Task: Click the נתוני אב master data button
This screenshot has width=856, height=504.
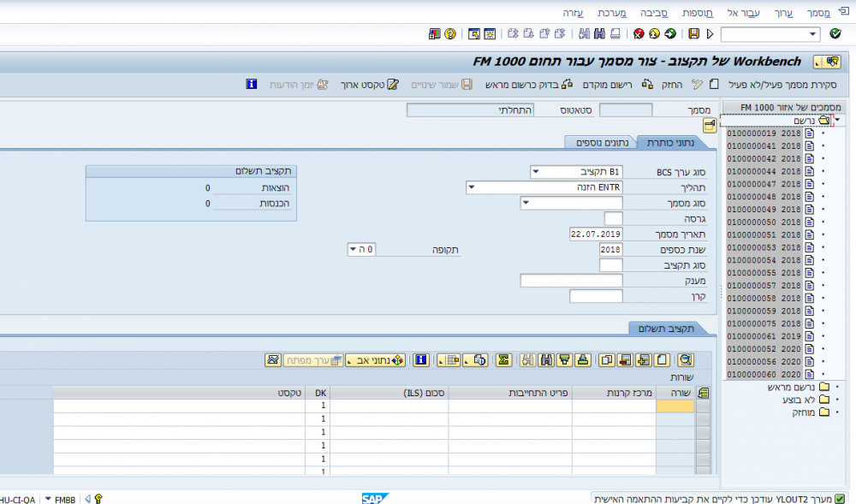Action: [x=376, y=360]
